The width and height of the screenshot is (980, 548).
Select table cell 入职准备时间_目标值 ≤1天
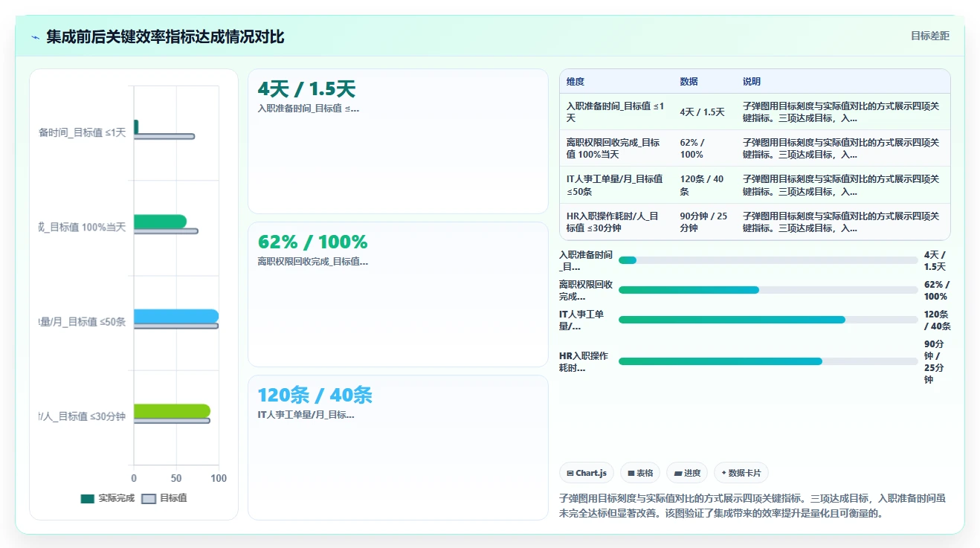[x=616, y=112]
